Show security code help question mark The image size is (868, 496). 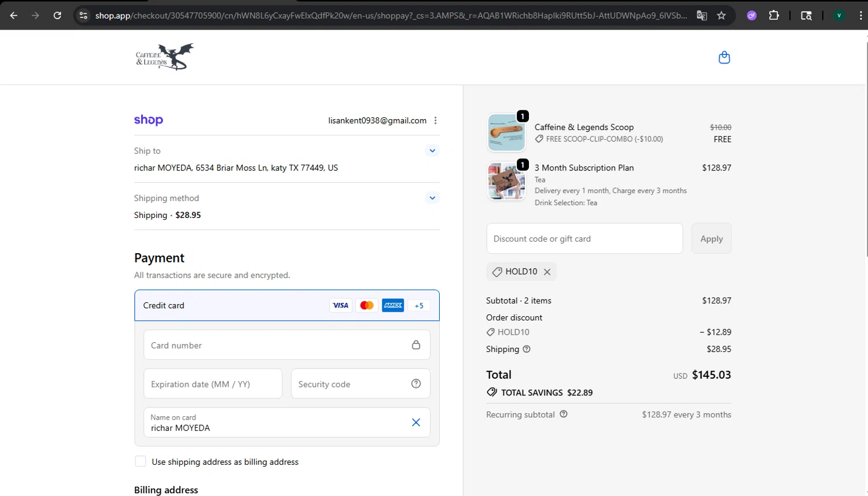pyautogui.click(x=415, y=383)
